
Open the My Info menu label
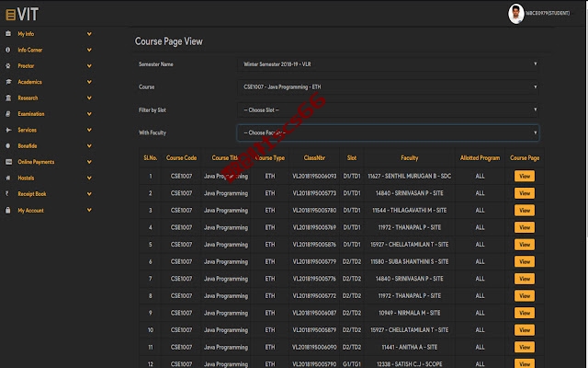point(26,34)
